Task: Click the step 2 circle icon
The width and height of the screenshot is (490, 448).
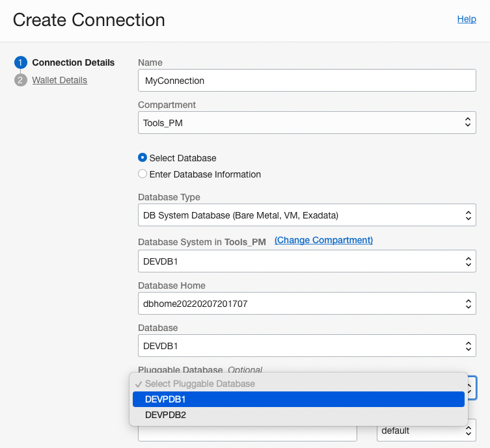Action: pos(20,80)
